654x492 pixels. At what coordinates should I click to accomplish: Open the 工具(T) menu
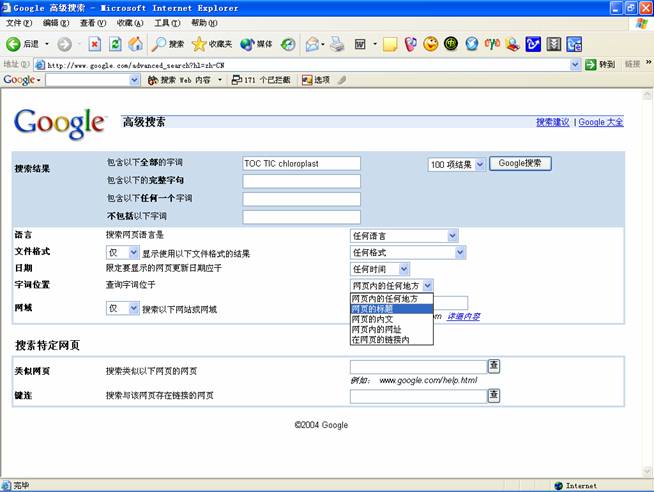click(167, 23)
